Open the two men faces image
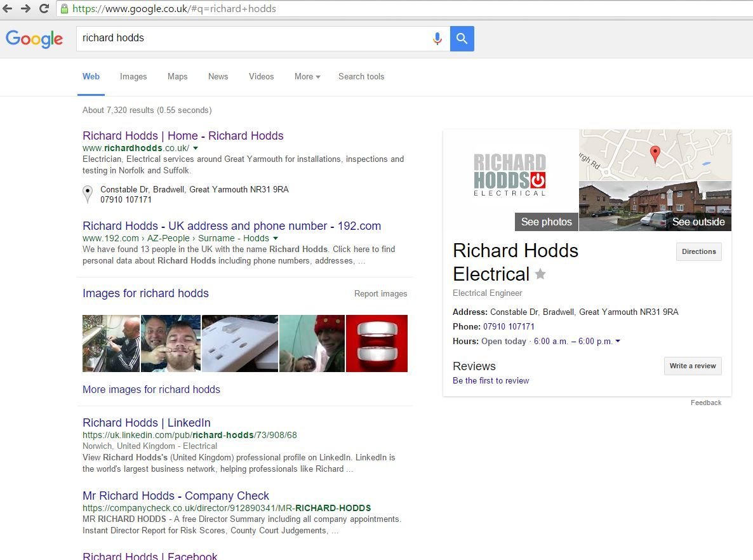This screenshot has height=560, width=753. coord(171,343)
